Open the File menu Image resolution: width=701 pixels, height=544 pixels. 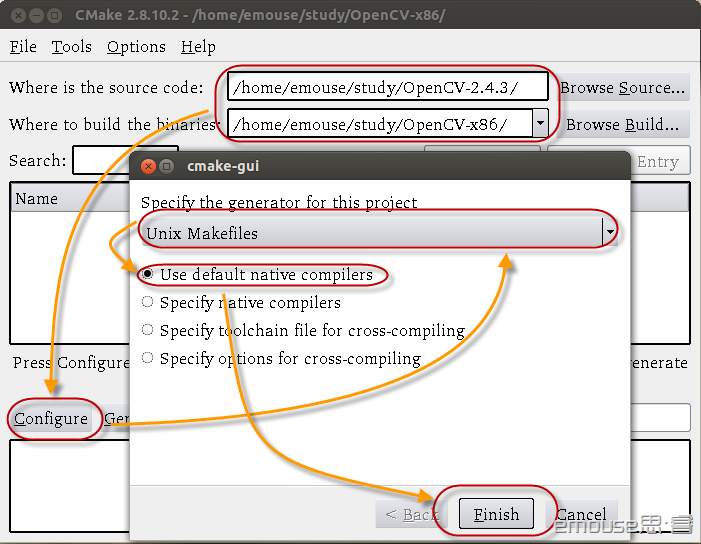(23, 46)
